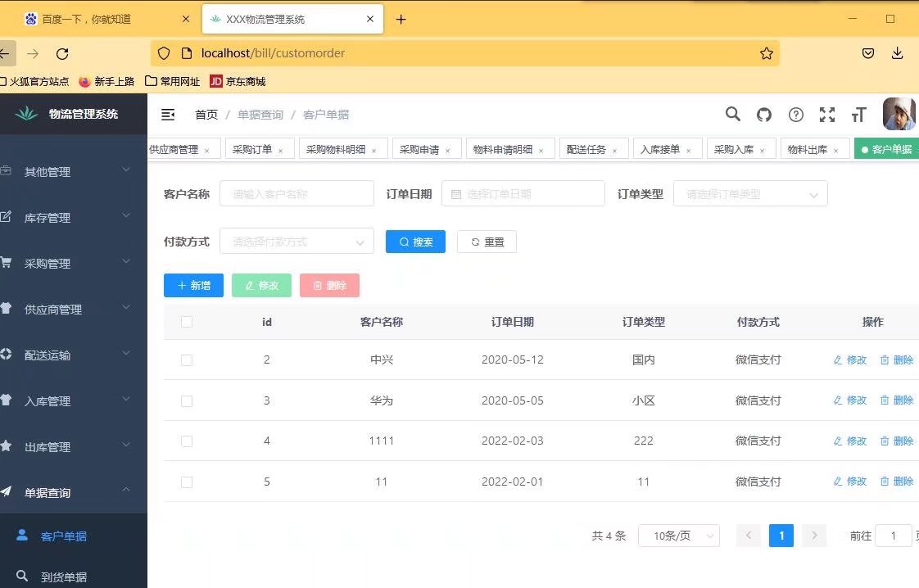Collapse sidebar with hamburger icon
This screenshot has width=919, height=588.
[x=168, y=115]
